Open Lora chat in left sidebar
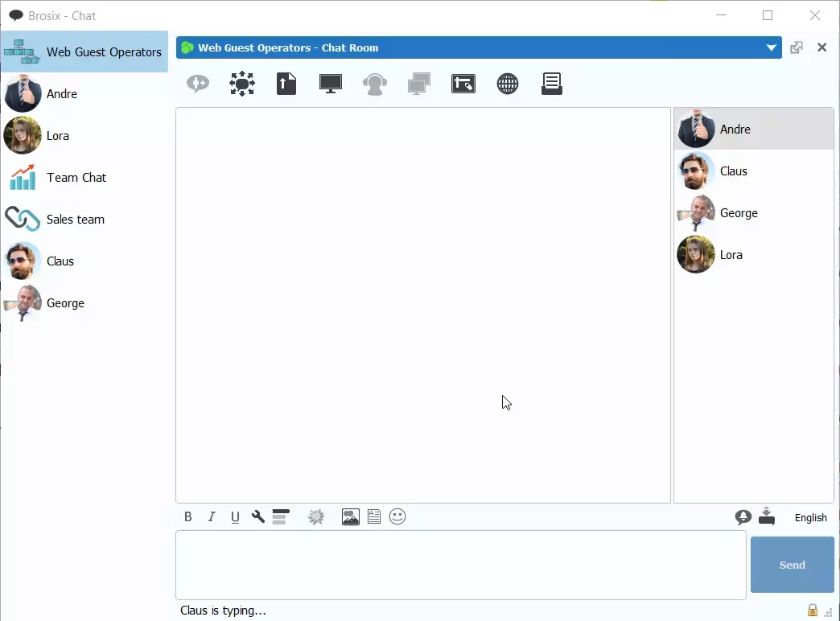This screenshot has width=840, height=621. (84, 136)
